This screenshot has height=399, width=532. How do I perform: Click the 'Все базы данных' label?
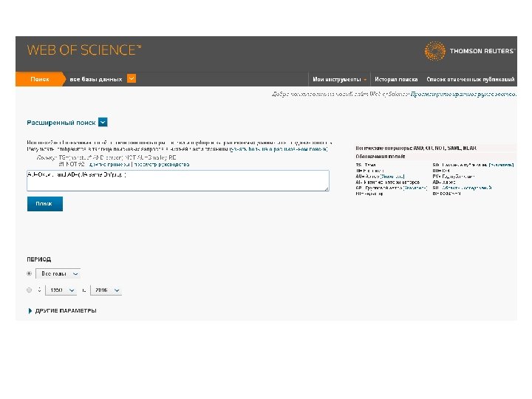[x=95, y=79]
